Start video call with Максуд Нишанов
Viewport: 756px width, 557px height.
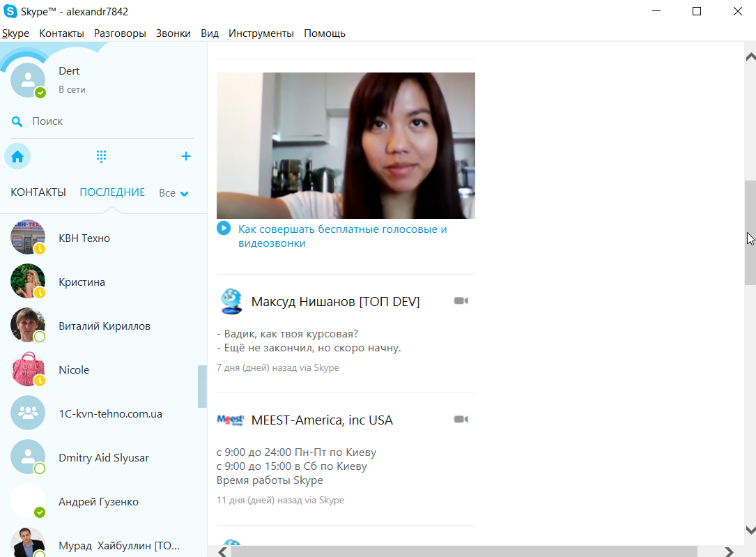461,301
